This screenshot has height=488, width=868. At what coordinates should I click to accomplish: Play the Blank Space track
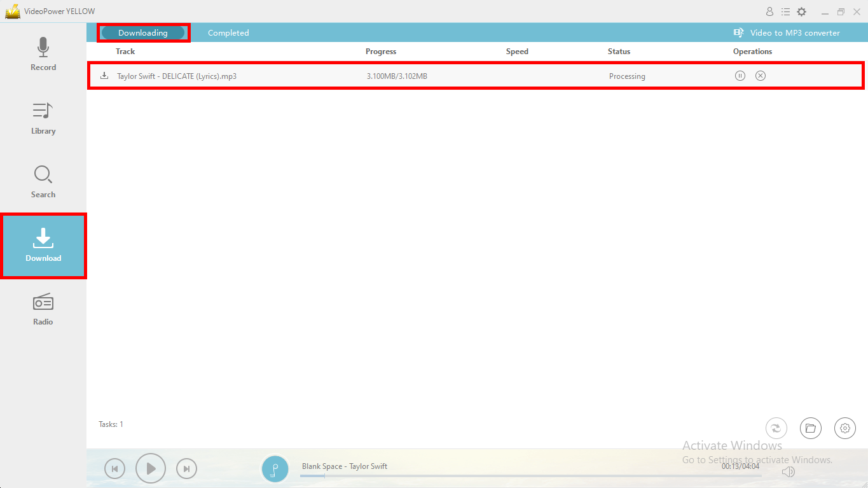click(x=151, y=468)
